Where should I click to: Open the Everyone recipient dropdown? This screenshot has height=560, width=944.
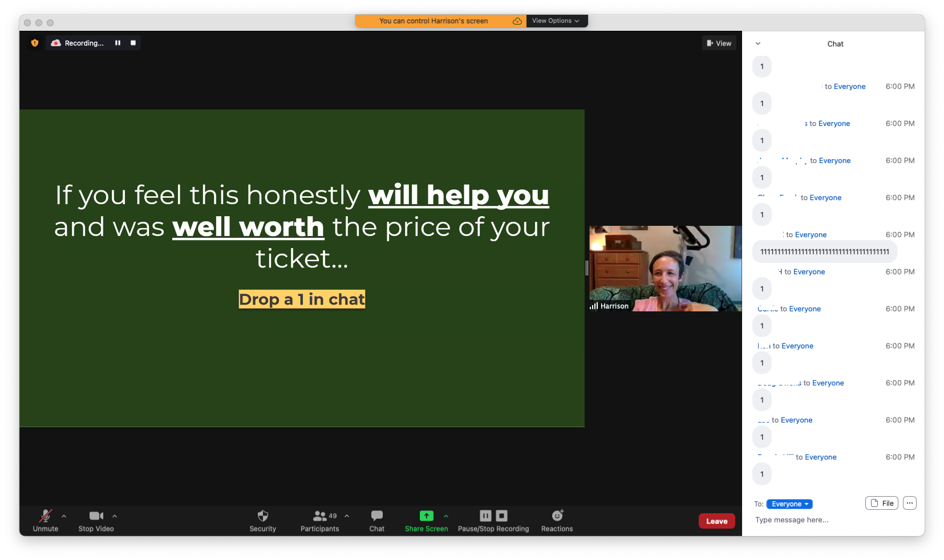click(789, 504)
